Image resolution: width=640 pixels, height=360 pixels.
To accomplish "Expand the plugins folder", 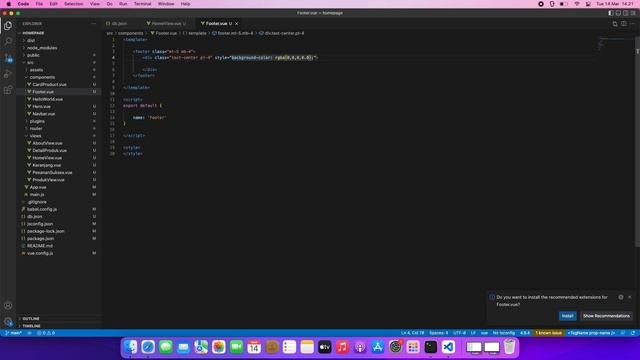I will (37, 121).
